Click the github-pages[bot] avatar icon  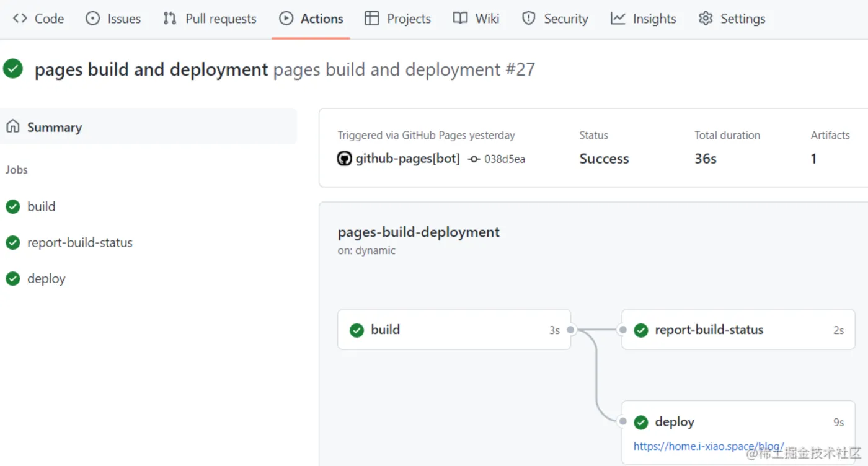(344, 159)
